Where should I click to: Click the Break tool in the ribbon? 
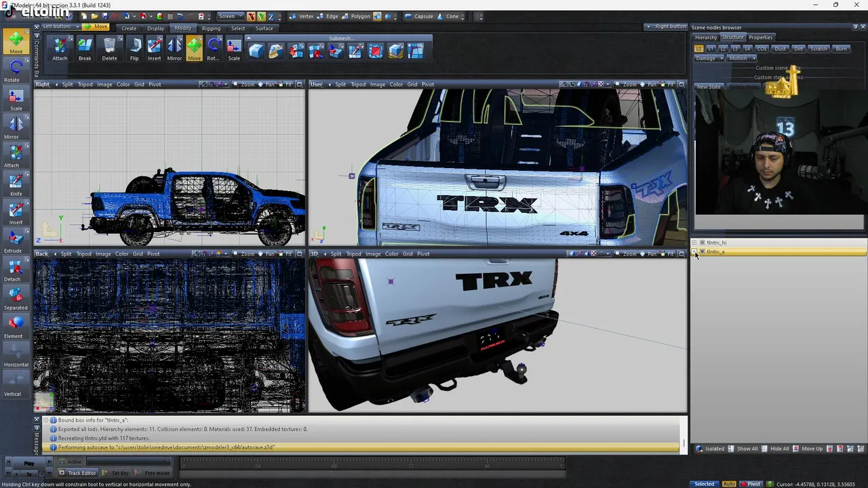coord(85,49)
